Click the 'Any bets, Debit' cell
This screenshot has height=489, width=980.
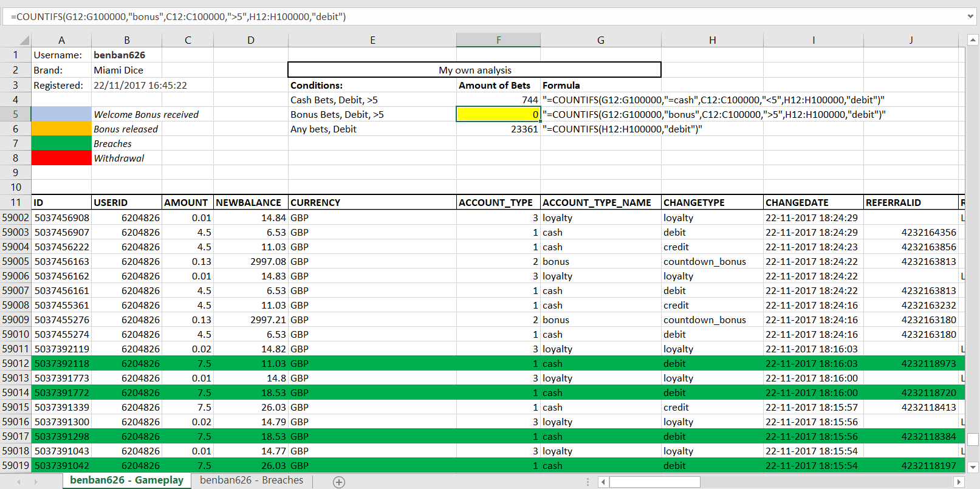click(372, 129)
